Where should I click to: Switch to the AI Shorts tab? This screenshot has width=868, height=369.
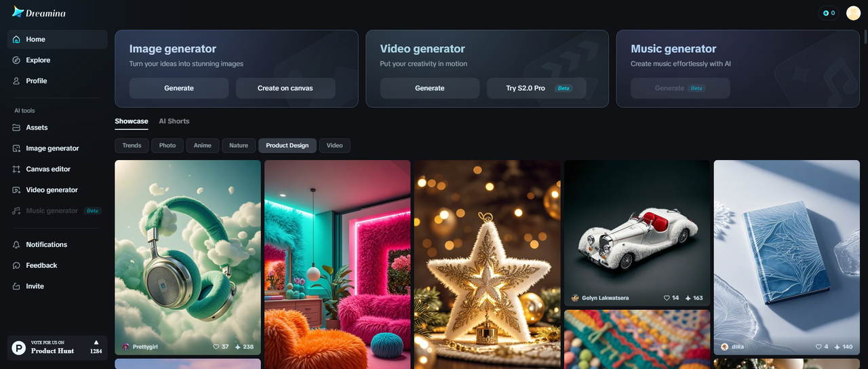174,121
